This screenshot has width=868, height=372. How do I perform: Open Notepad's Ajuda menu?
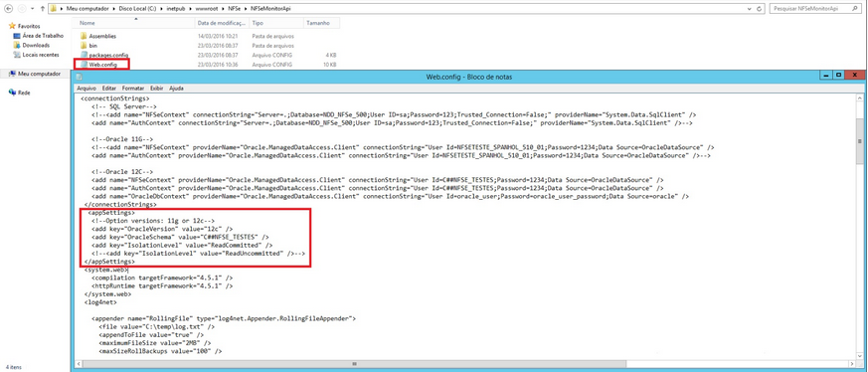tap(176, 88)
